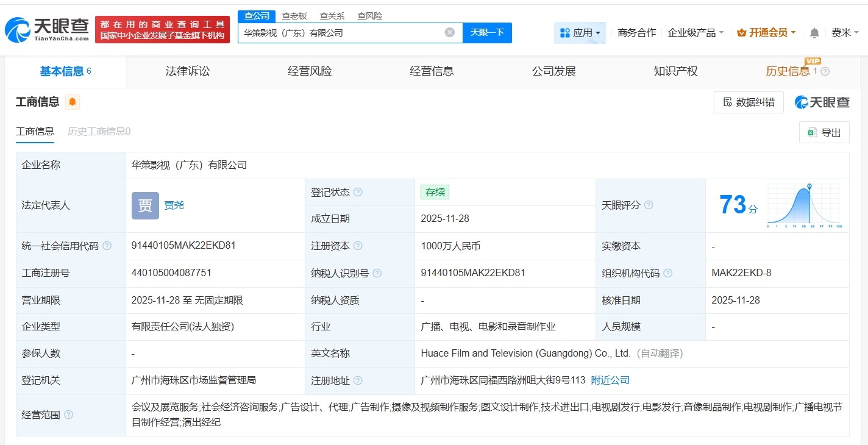Open the 附近公司 link
Screen dimensions: 868x445
coord(611,380)
